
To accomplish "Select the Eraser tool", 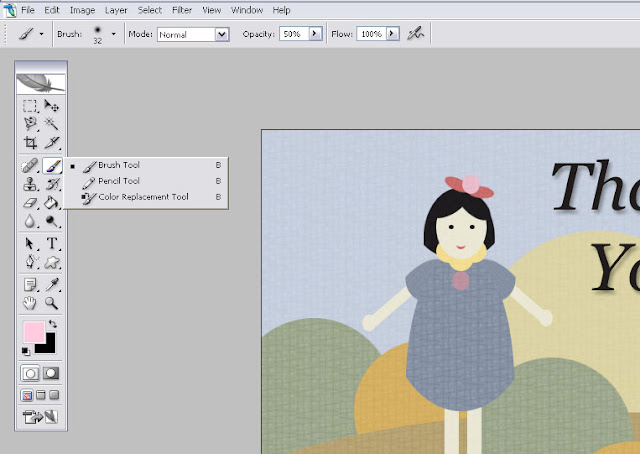I will (30, 203).
